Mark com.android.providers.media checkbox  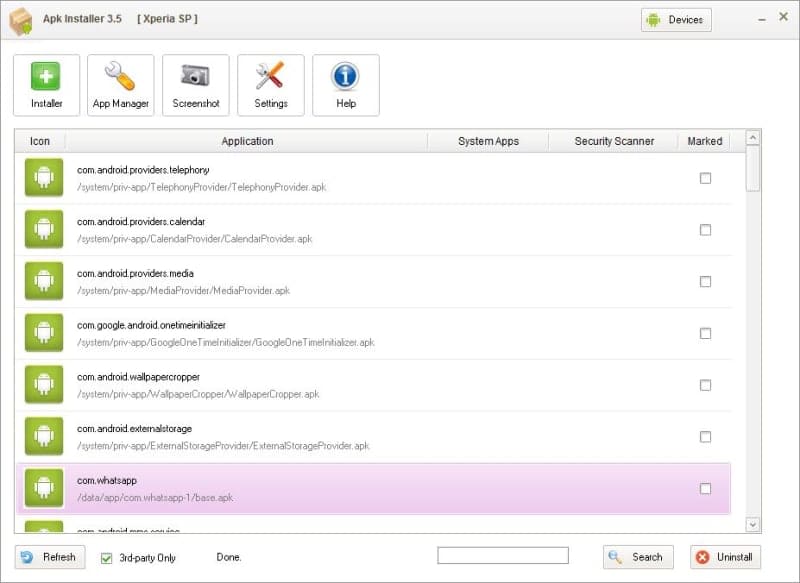click(x=705, y=282)
